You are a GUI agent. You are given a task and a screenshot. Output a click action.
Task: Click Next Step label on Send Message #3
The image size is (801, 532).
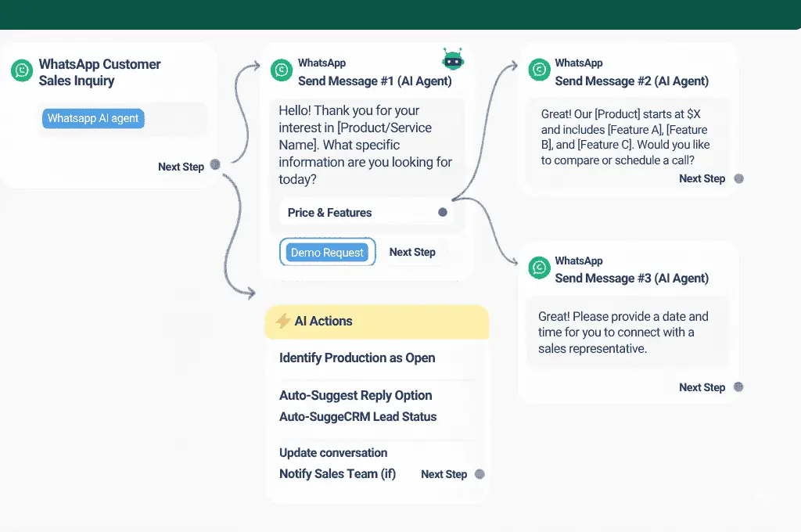point(702,387)
